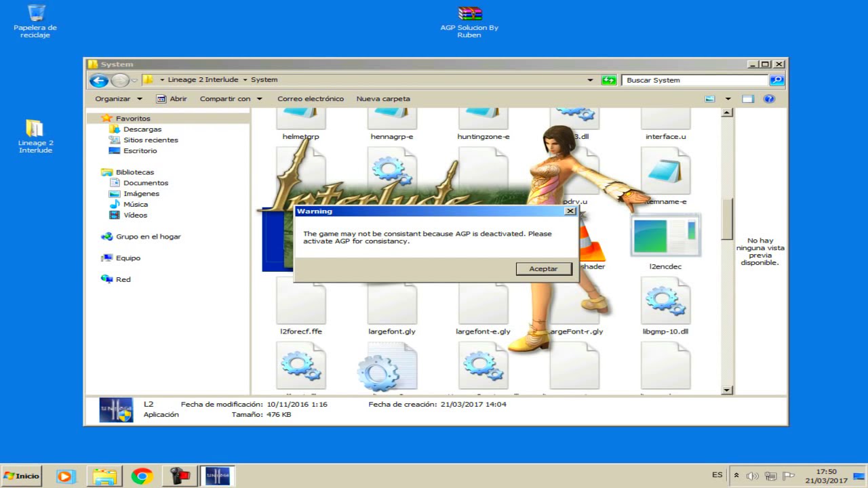Click Lineage 2 Interlude in the address bar
Viewport: 868px width, 488px height.
point(203,80)
